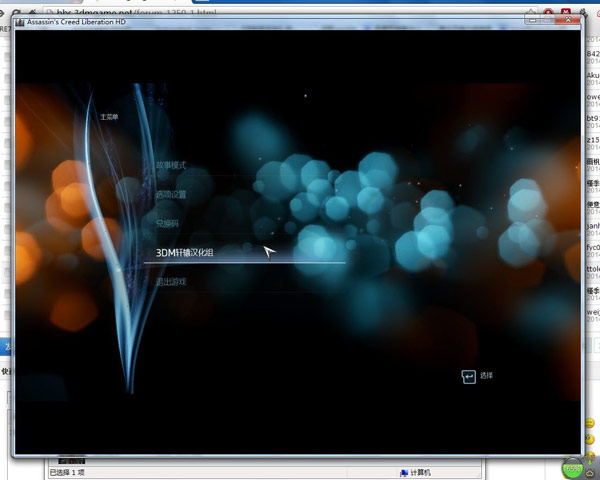Click the 选择 label beside enter icon
This screenshot has width=600, height=480.
coord(486,376)
